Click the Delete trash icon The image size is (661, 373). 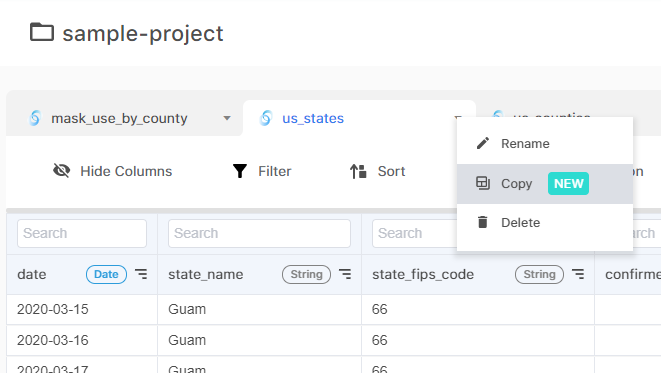483,222
